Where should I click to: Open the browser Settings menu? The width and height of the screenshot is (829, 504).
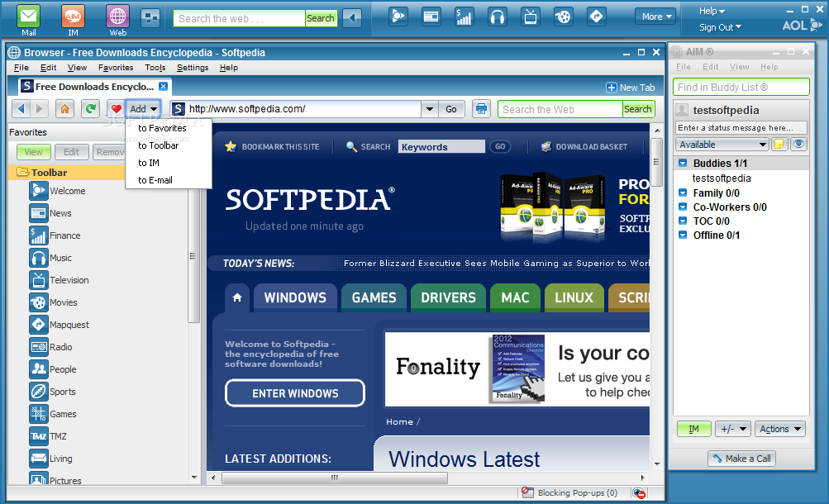[x=193, y=68]
